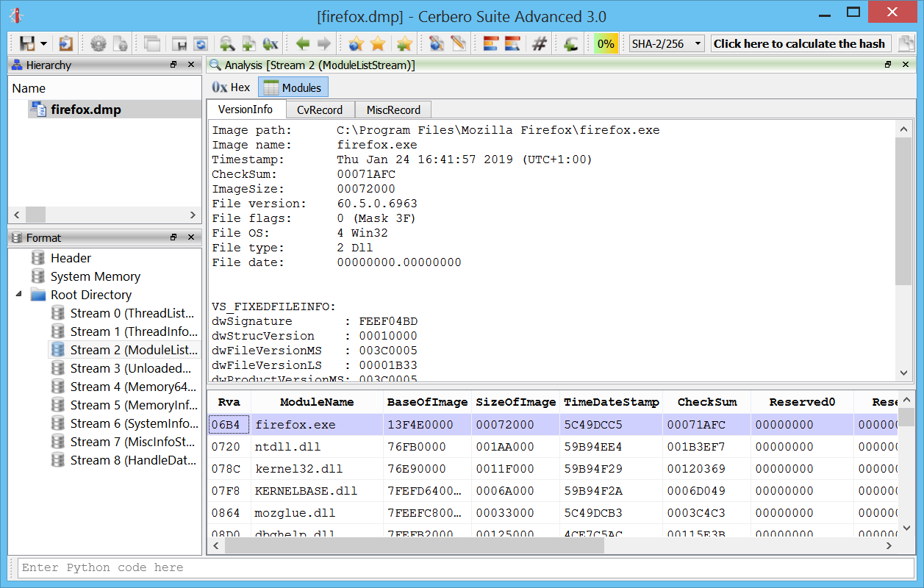Click the layout bars with magnifier icon
Screen dimensions: 924x588
[513, 43]
